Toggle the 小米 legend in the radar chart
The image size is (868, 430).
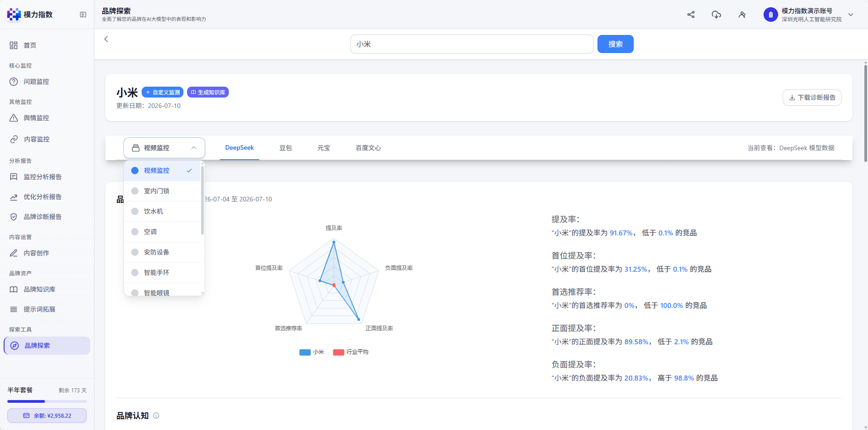pos(311,352)
